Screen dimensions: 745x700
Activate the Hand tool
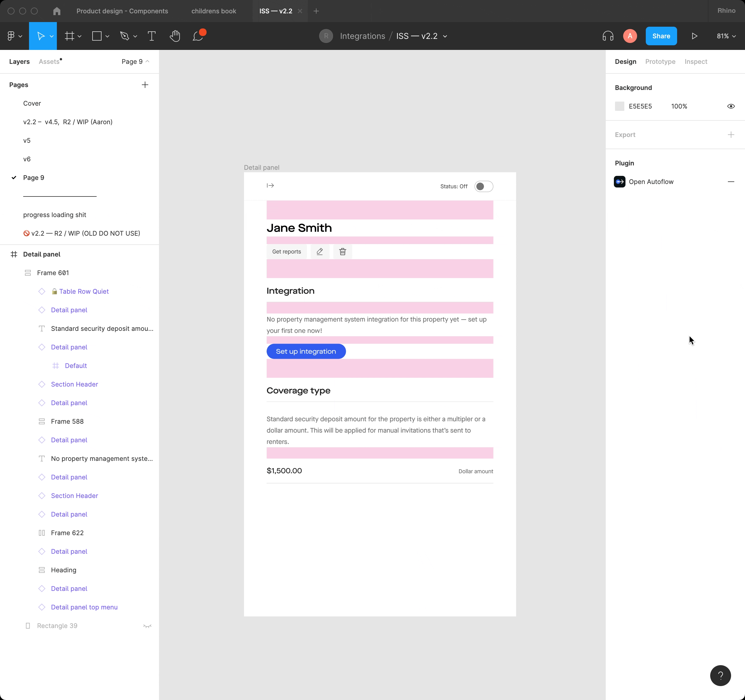pyautogui.click(x=175, y=36)
